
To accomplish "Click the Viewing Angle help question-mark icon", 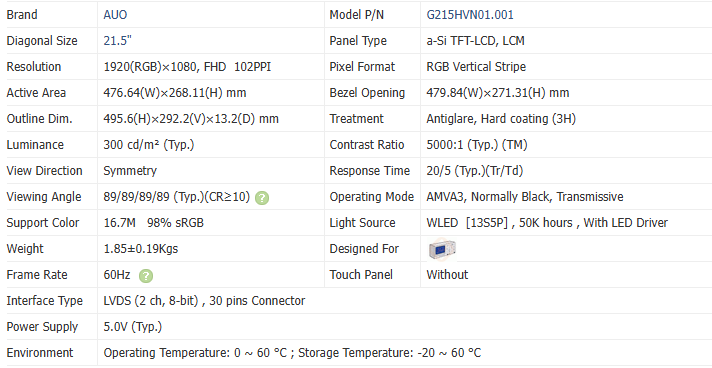I will 262,198.
